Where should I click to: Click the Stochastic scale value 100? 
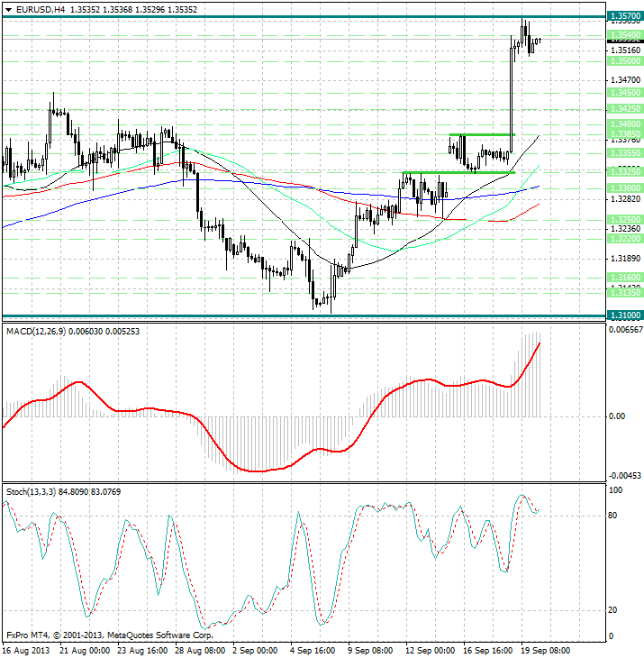click(615, 490)
